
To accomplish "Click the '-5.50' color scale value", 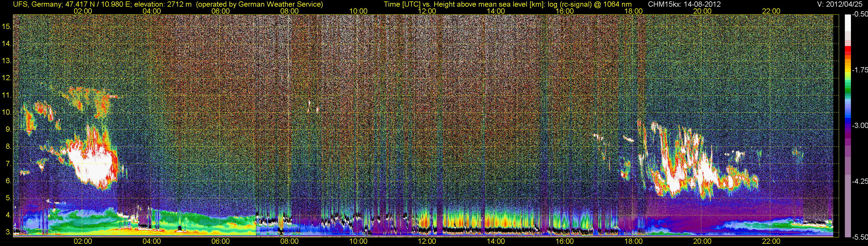I will coord(860,237).
